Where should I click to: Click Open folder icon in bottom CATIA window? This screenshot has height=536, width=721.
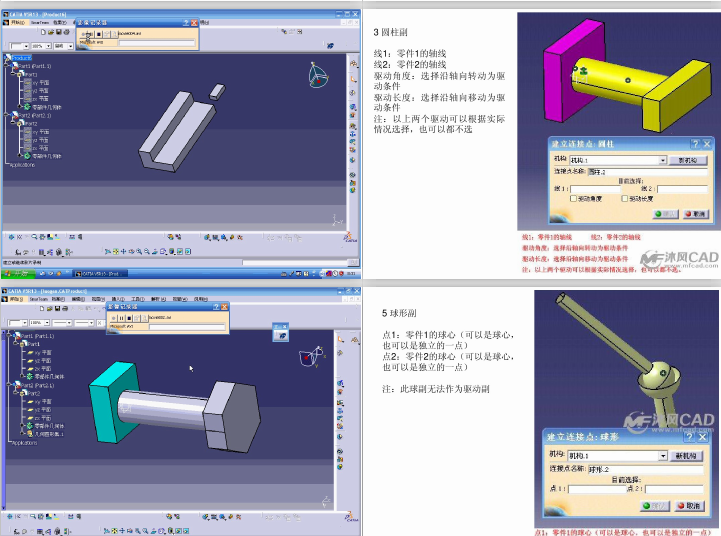50,308
